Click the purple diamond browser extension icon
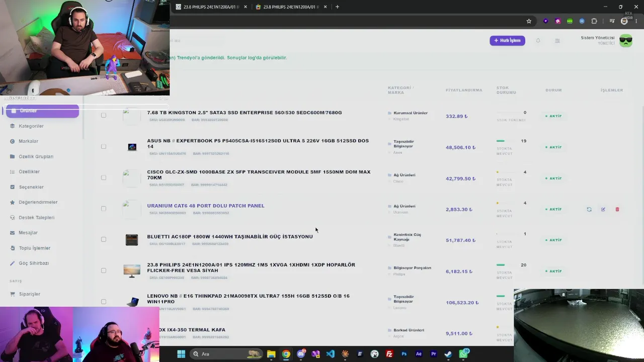This screenshot has width=644, height=362. pyautogui.click(x=545, y=21)
